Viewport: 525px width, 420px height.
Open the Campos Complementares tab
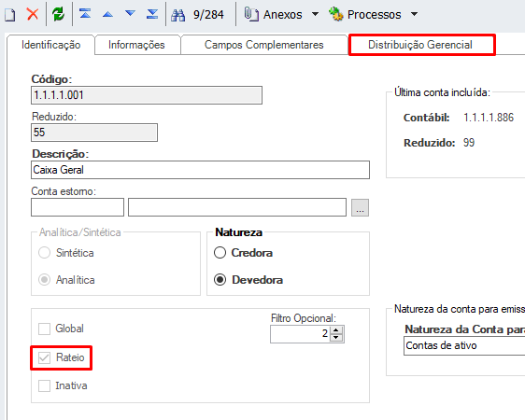pyautogui.click(x=263, y=45)
